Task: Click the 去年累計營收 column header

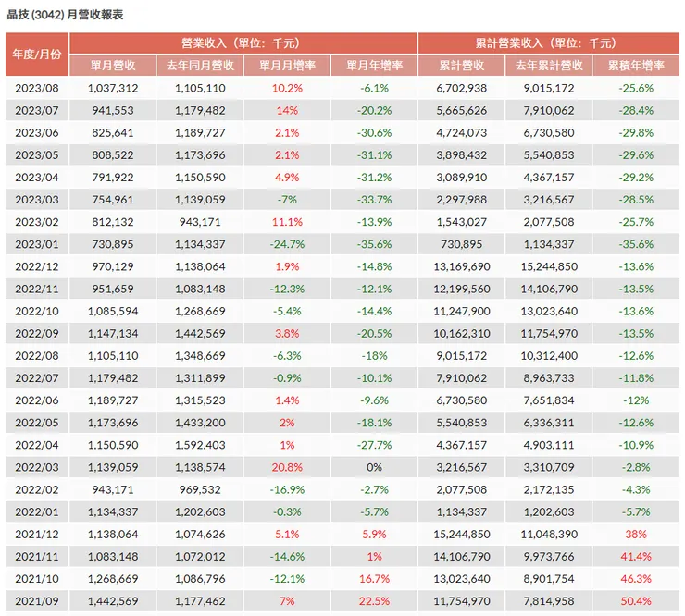Action: [x=548, y=66]
